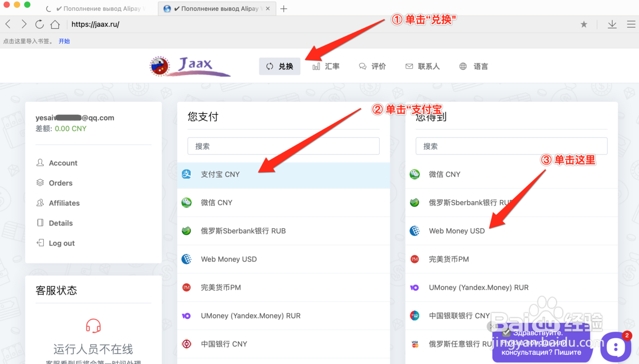Click the Orders stack icon

[x=40, y=183]
